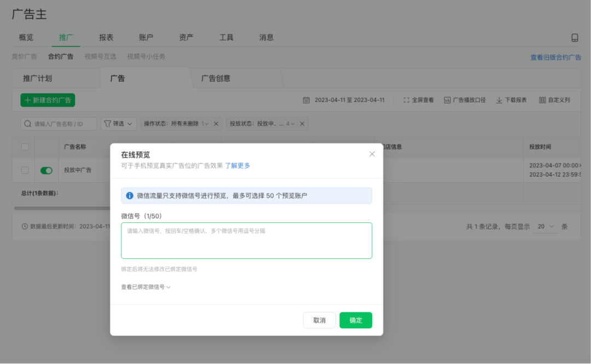This screenshot has width=591, height=364.
Task: Click the ad name / ID search field
Action: (59, 124)
